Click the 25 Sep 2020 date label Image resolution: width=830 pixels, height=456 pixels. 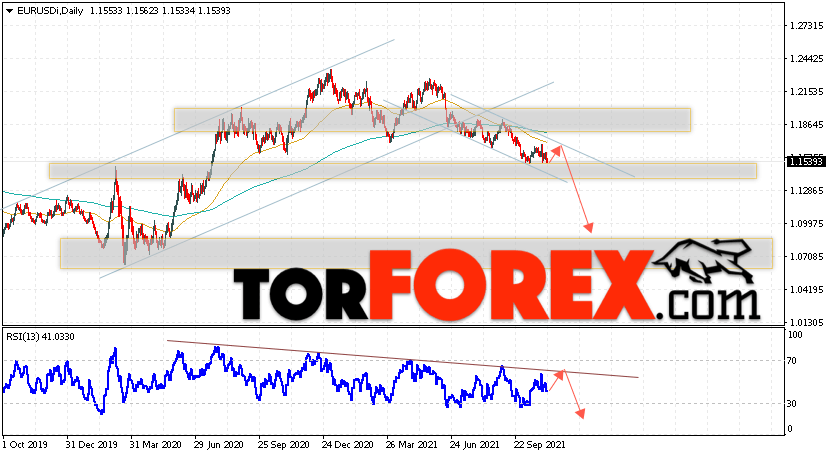pos(284,445)
